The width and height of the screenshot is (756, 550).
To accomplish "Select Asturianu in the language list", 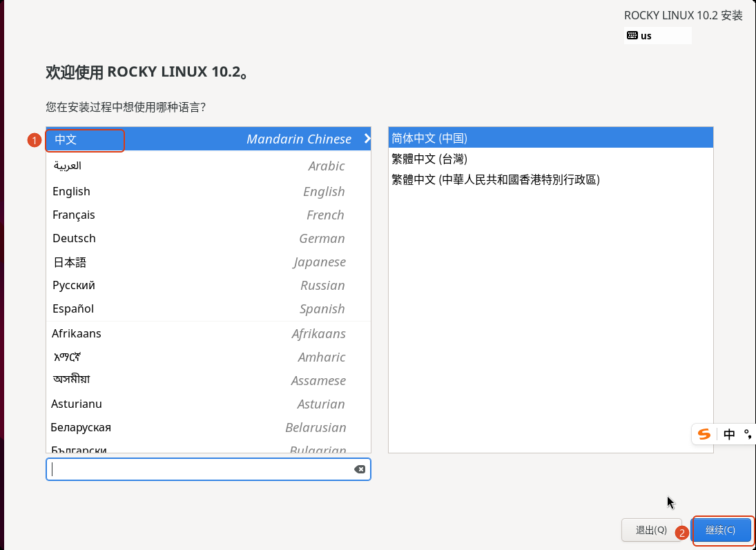I will tap(209, 404).
